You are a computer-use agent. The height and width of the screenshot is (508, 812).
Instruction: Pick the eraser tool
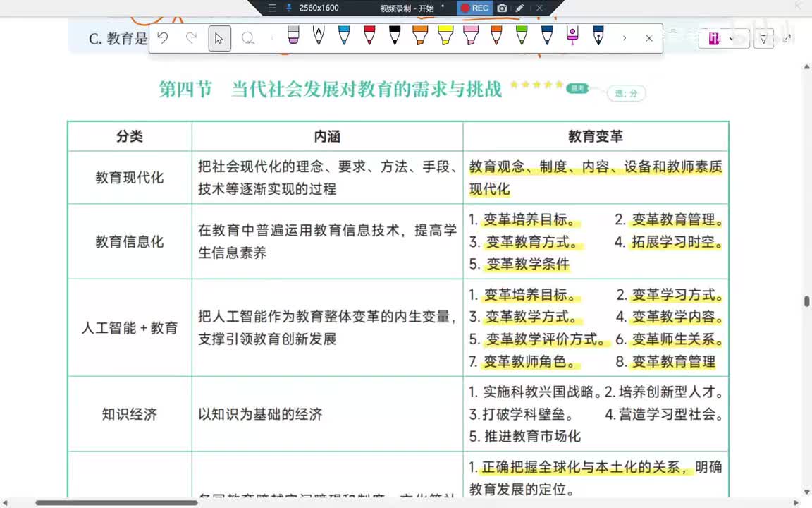click(293, 35)
